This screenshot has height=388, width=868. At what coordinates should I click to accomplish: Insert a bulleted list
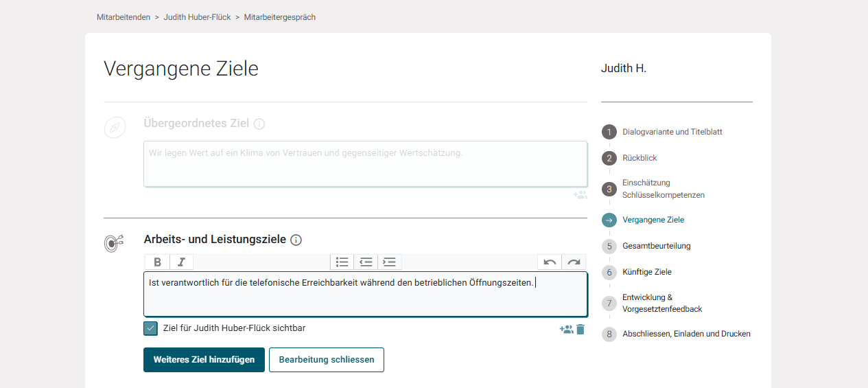click(342, 262)
